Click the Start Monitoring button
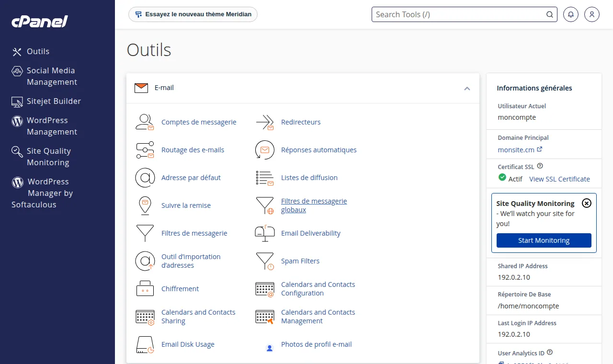This screenshot has width=613, height=364. 544,240
